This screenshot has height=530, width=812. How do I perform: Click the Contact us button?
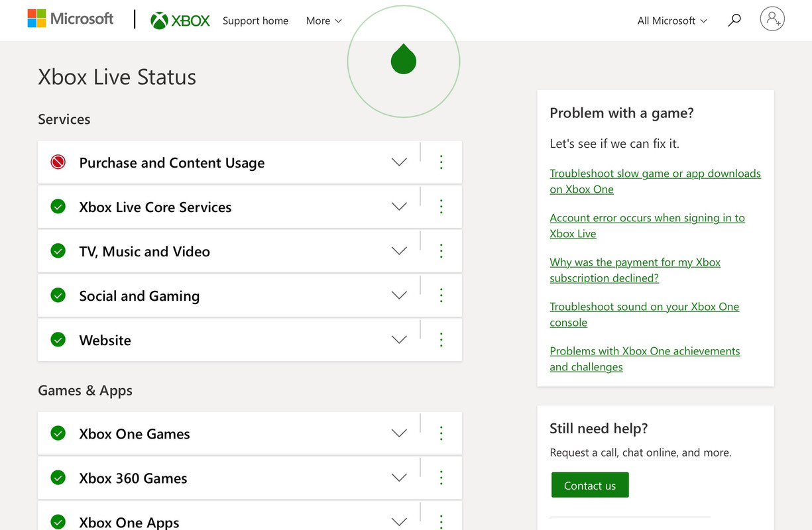pyautogui.click(x=590, y=485)
